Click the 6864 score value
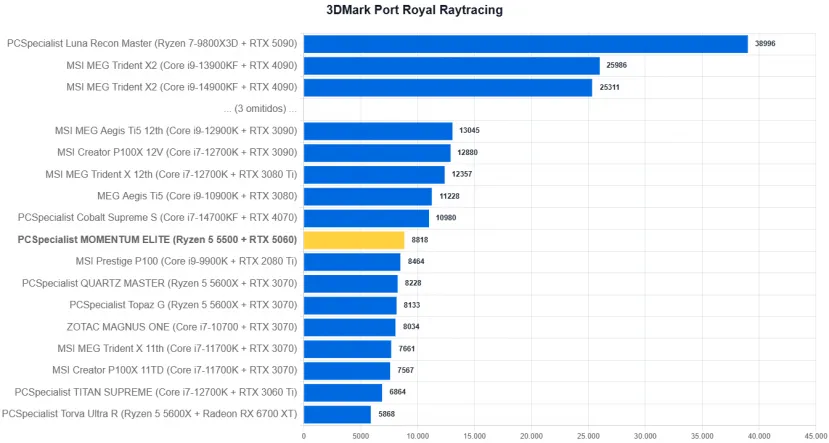 [398, 392]
